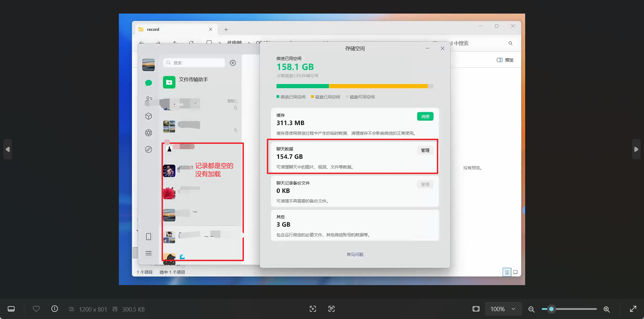Mark the image as favorite with heart
The image size is (644, 319).
point(36,309)
